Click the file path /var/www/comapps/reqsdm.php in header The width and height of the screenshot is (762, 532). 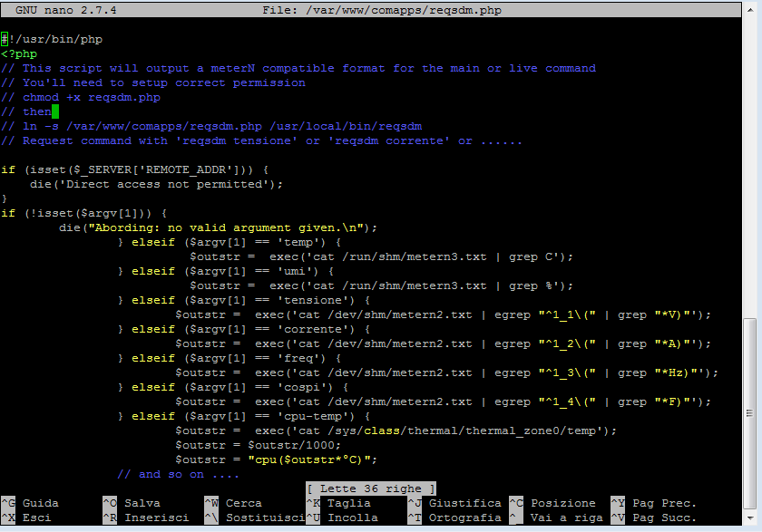click(404, 10)
